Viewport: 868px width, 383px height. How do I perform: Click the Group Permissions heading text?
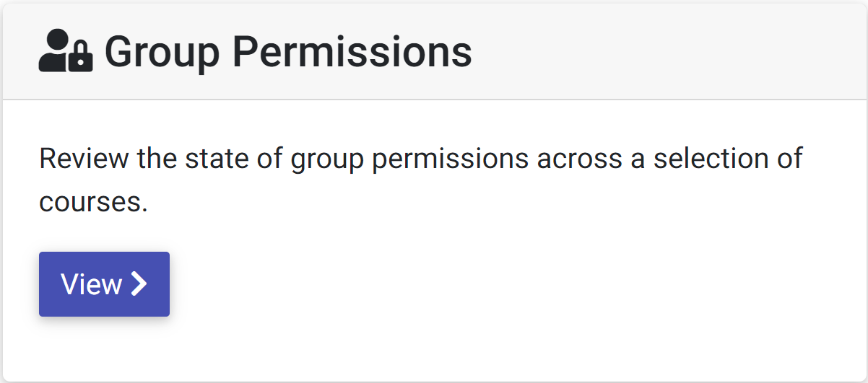288,53
